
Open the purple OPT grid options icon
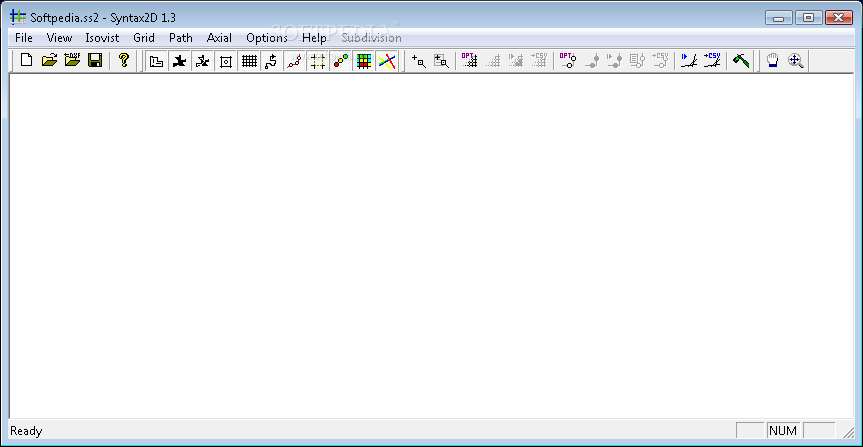469,60
